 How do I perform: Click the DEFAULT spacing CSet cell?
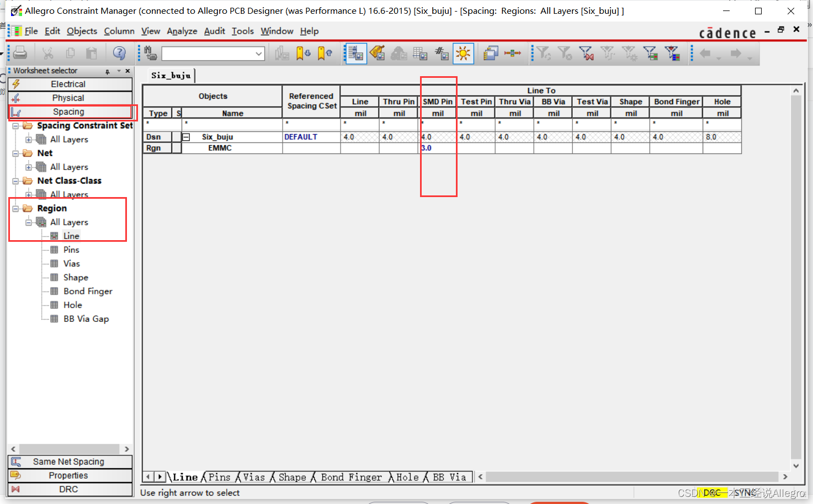311,137
